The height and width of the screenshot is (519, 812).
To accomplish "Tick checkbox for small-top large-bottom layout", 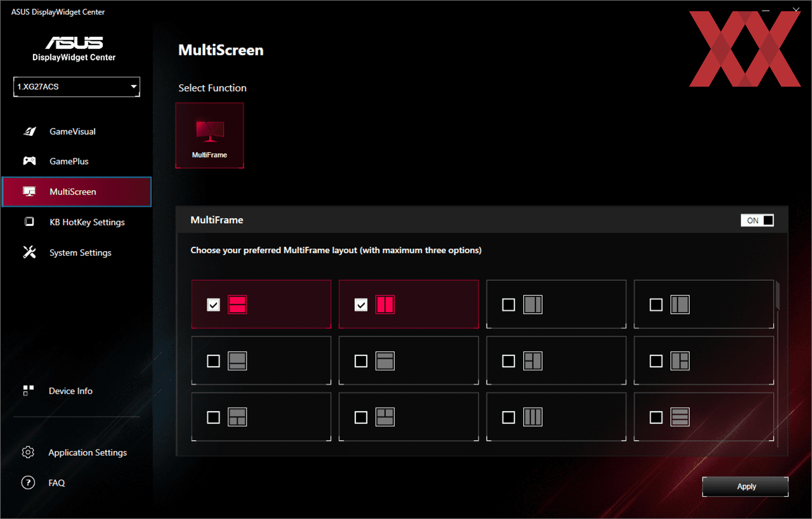I will tap(361, 361).
